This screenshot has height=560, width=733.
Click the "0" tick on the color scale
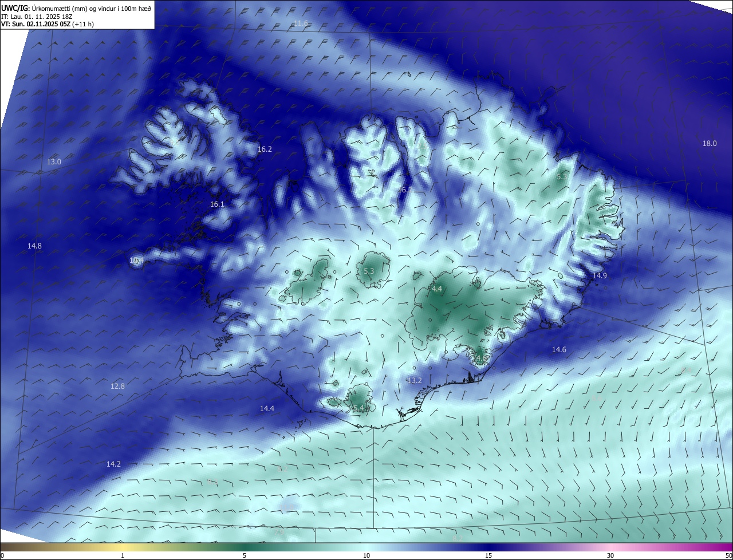(2, 555)
